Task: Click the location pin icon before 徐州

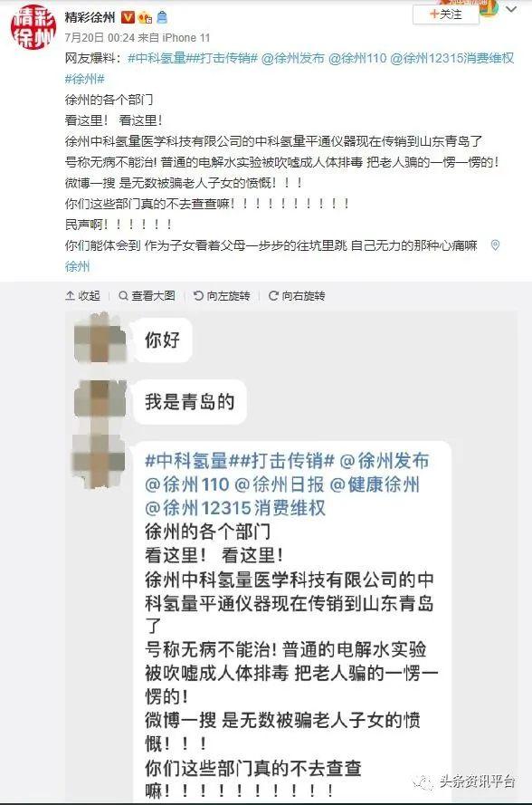Action: click(495, 245)
